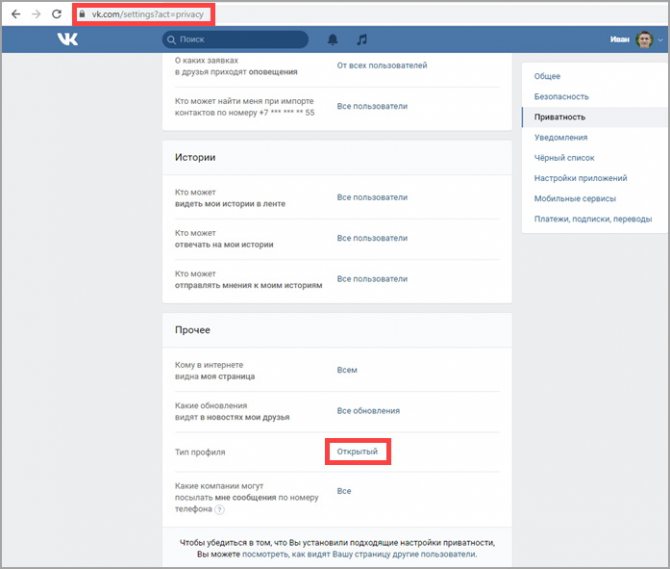Open the music note icon
Viewport: 670px width, 569px height.
[x=361, y=39]
